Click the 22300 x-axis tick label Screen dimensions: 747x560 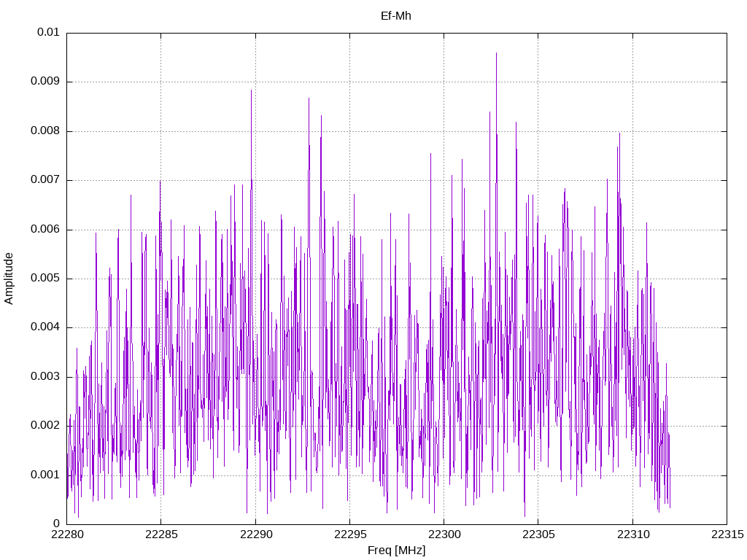pyautogui.click(x=444, y=534)
